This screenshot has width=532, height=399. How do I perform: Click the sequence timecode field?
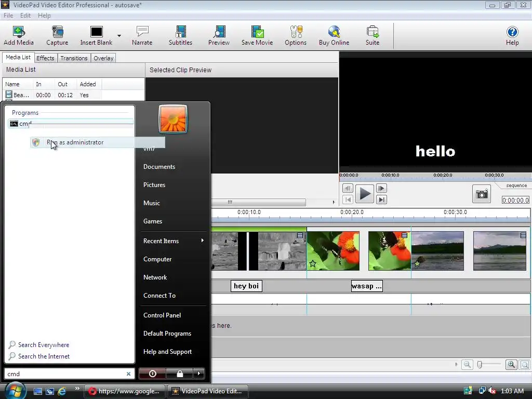point(515,200)
